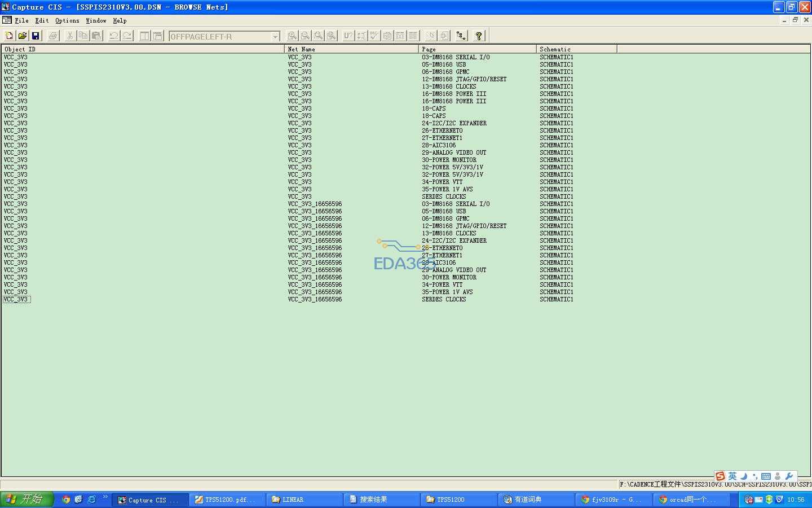This screenshot has height=508, width=812.
Task: Click the Sogou input method S icon
Action: tap(721, 476)
